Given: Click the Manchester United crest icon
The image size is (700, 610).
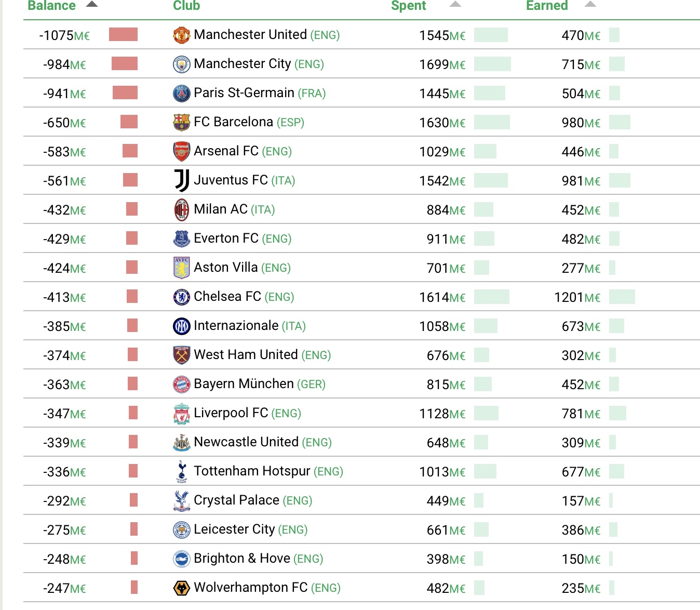Looking at the screenshot, I should coord(181,35).
